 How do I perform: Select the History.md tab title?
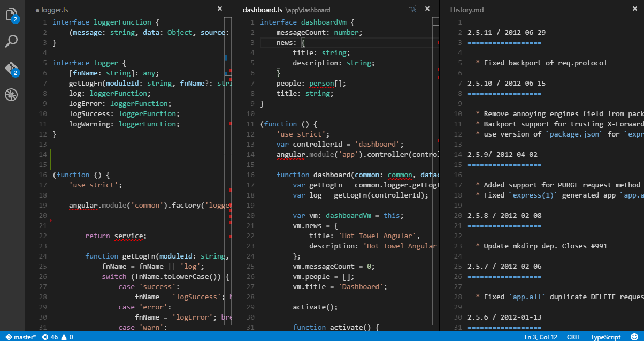[x=467, y=10]
